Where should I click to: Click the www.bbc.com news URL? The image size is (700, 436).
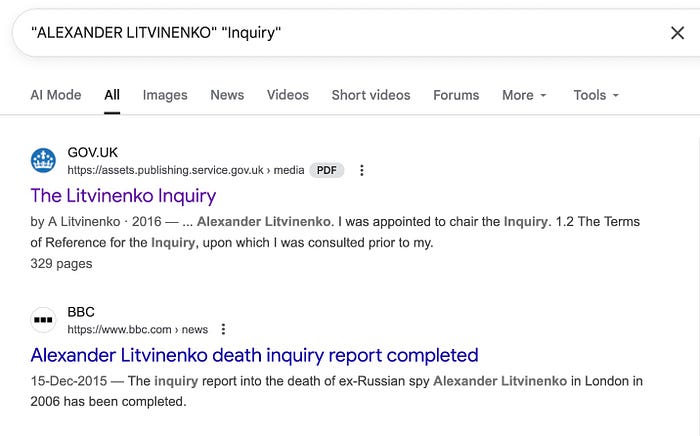(138, 329)
